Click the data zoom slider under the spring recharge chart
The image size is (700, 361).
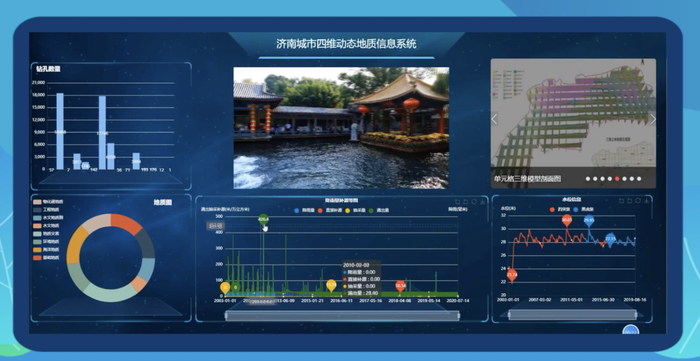tap(342, 315)
